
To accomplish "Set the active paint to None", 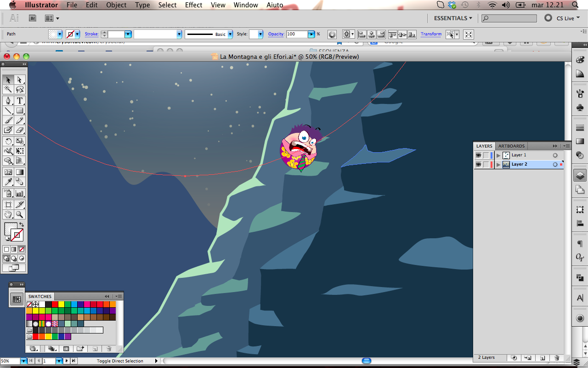I will [x=21, y=249].
